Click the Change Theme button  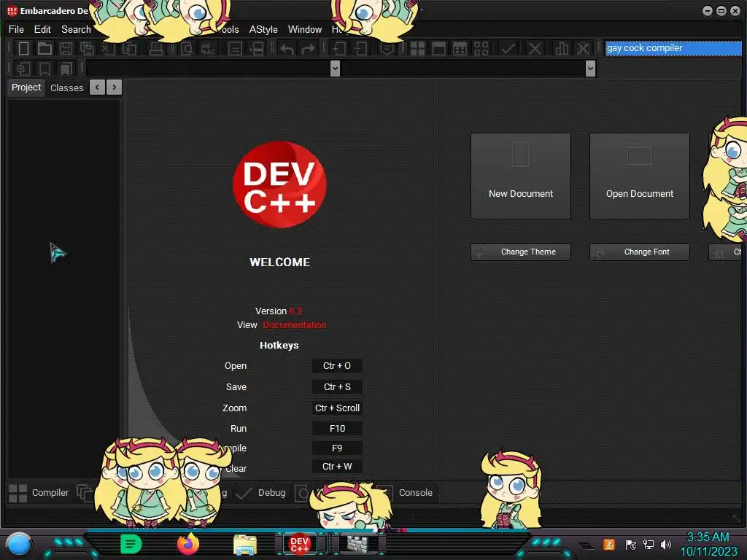tap(521, 252)
